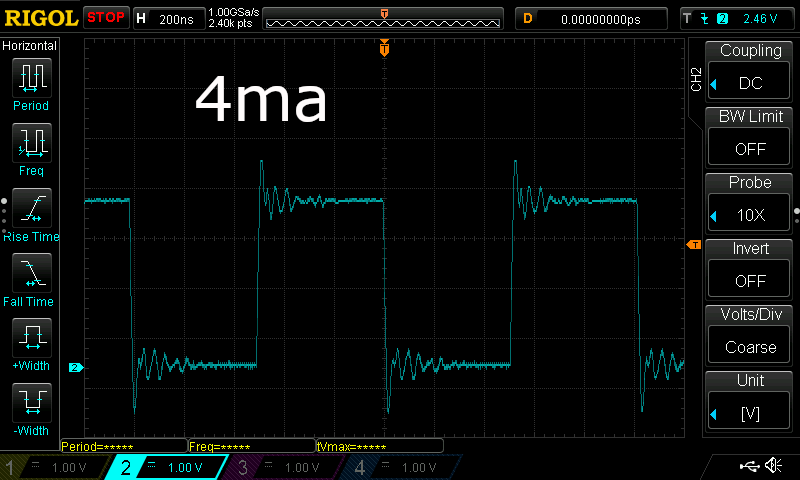Click the horizontal timebase 200ns field
The image size is (800, 480).
click(166, 18)
